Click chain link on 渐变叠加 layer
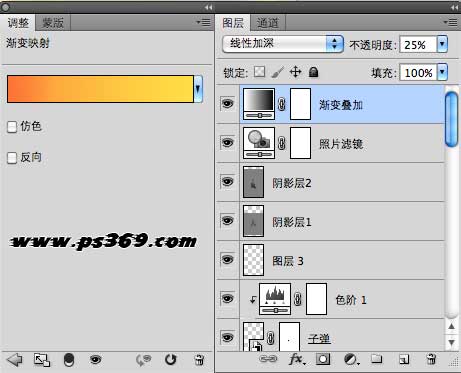 282,104
